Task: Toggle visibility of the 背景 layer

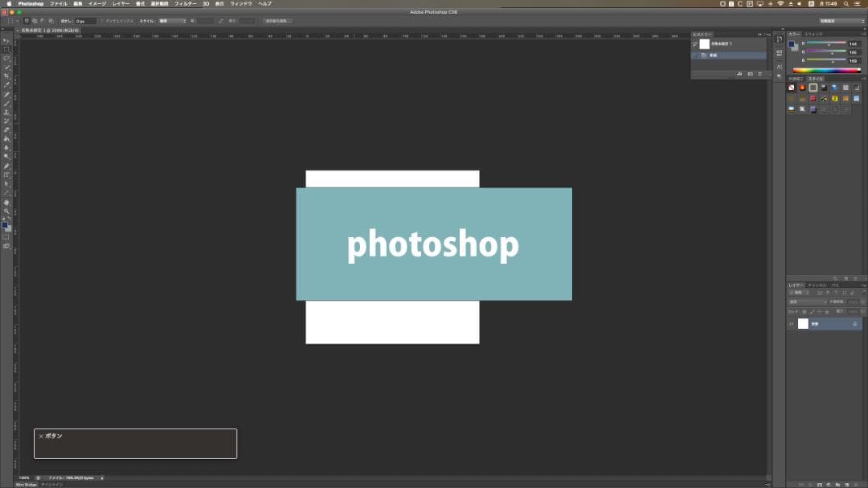Action: 791,323
